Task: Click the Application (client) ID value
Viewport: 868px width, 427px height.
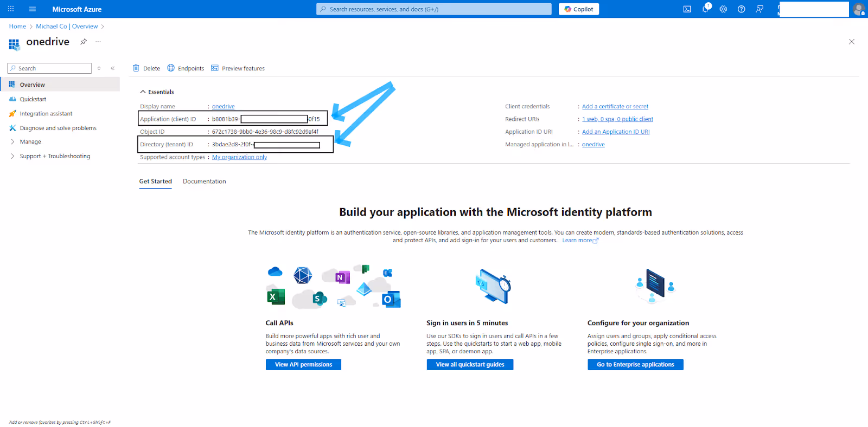Action: pyautogui.click(x=266, y=119)
